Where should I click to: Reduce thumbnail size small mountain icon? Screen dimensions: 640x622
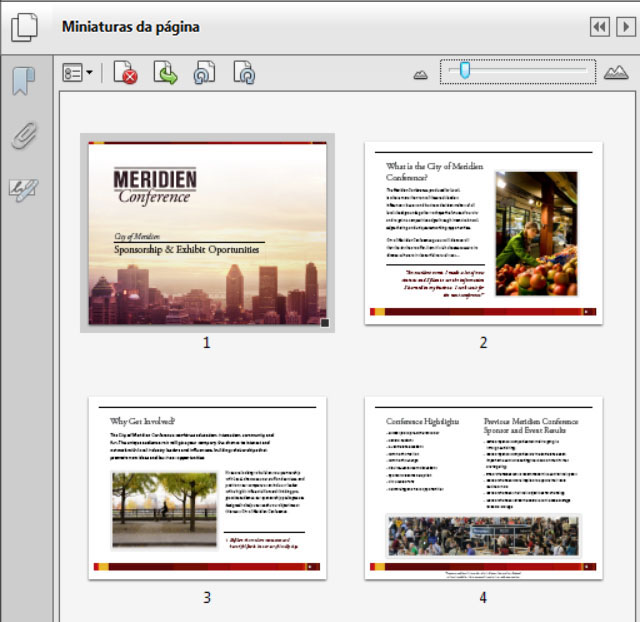420,75
